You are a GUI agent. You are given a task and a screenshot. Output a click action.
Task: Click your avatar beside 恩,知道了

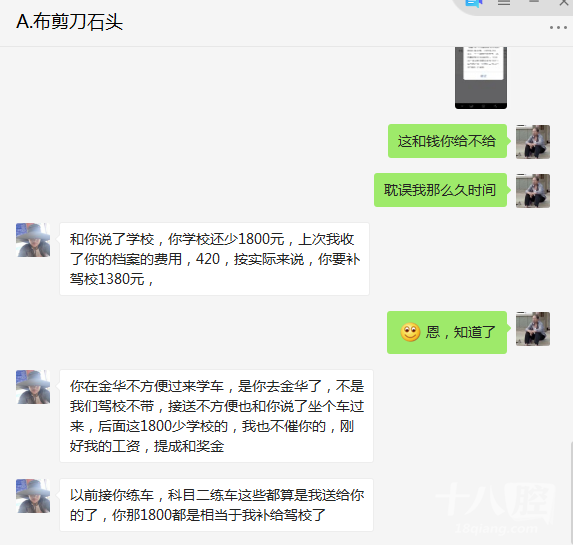tap(533, 329)
